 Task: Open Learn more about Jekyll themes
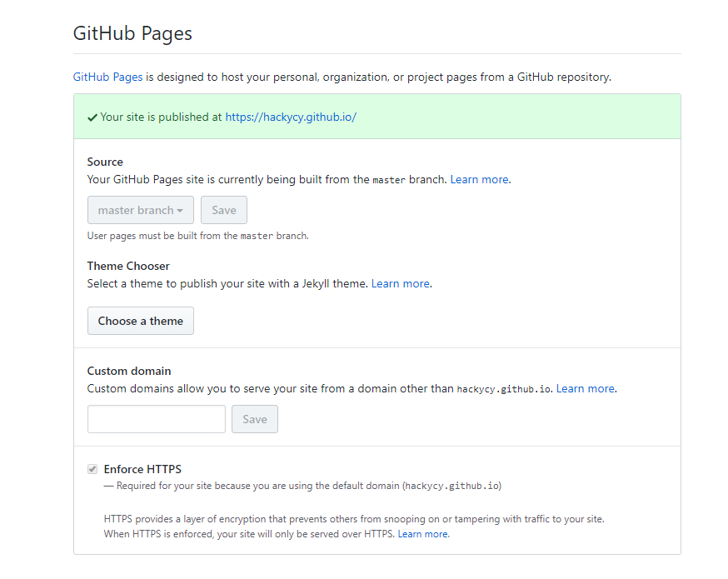[401, 283]
